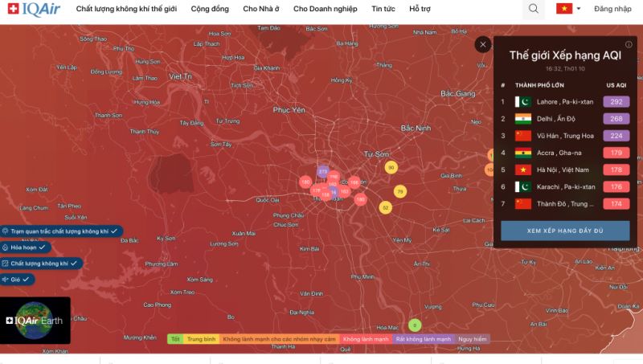This screenshot has height=364, width=643.
Task: Close the AQI ranking panel
Action: coord(483,44)
